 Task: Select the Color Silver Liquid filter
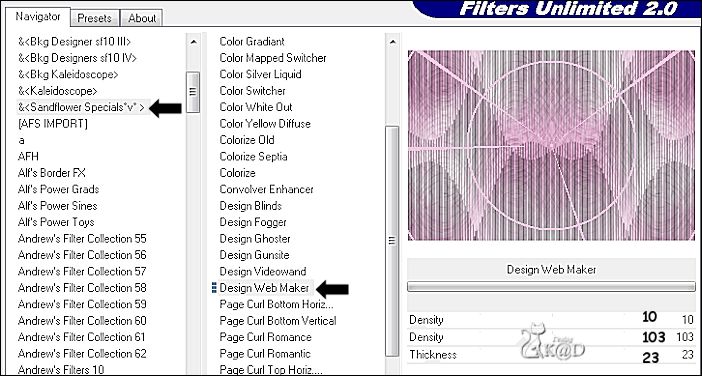tap(260, 74)
